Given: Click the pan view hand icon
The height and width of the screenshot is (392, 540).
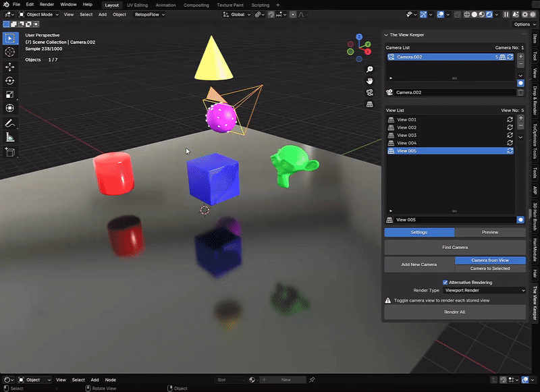Looking at the screenshot, I should coord(369,81).
